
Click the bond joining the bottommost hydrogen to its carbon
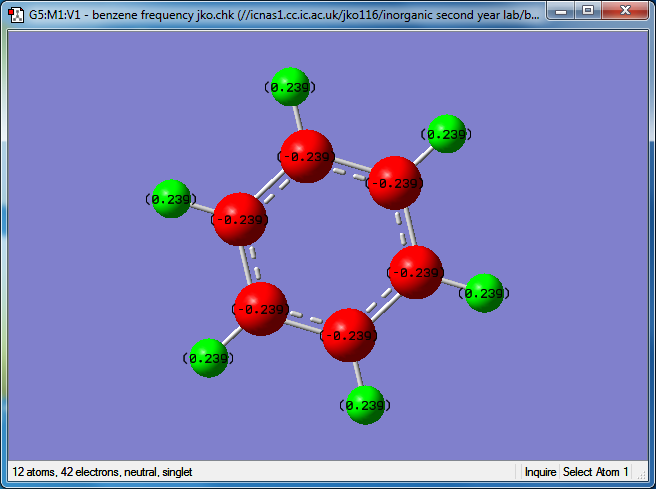pos(358,374)
